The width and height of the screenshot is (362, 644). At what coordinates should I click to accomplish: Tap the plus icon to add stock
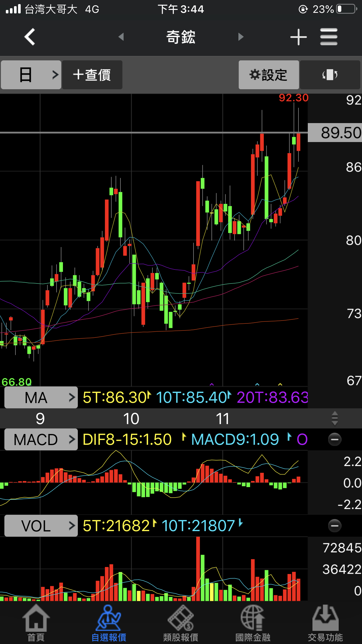point(298,37)
